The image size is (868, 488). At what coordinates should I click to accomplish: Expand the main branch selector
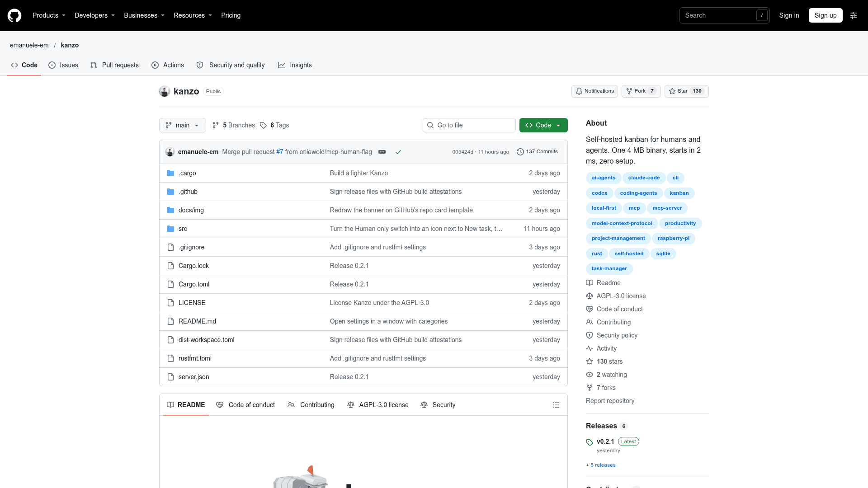tap(183, 125)
